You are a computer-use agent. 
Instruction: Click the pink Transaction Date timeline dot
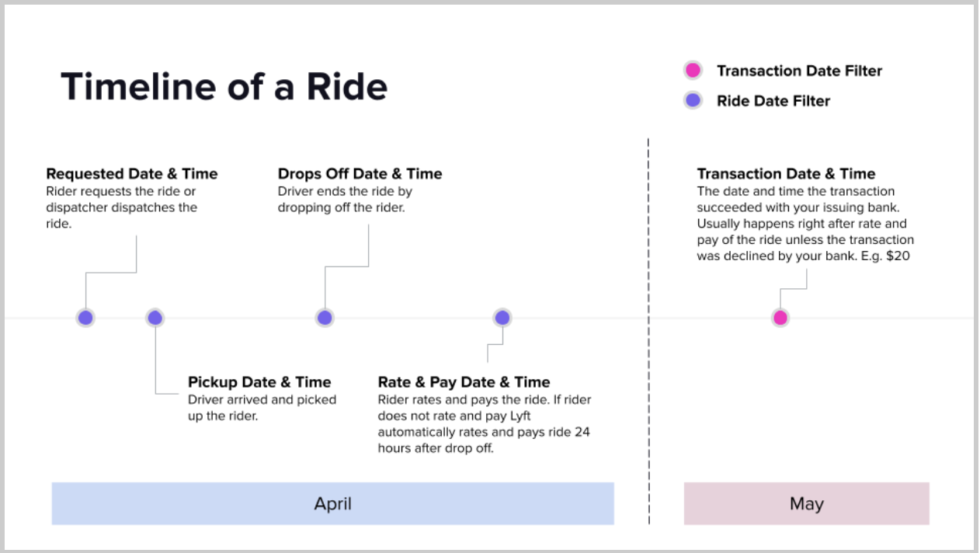pyautogui.click(x=780, y=318)
